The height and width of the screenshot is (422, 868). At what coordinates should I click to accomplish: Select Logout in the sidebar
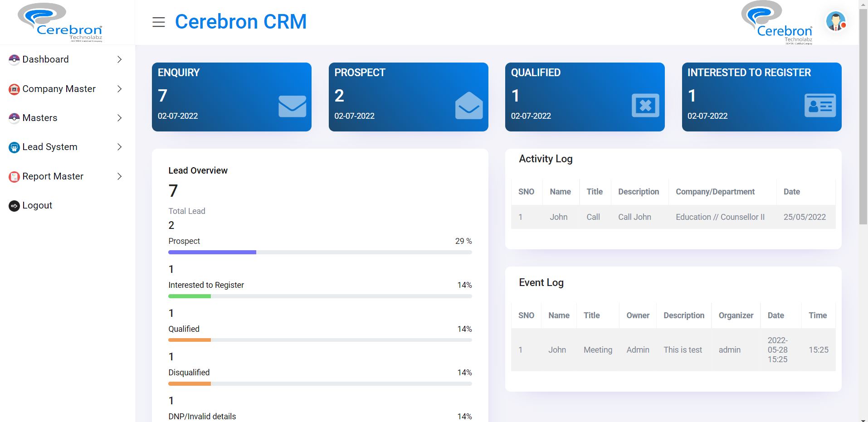click(x=37, y=205)
